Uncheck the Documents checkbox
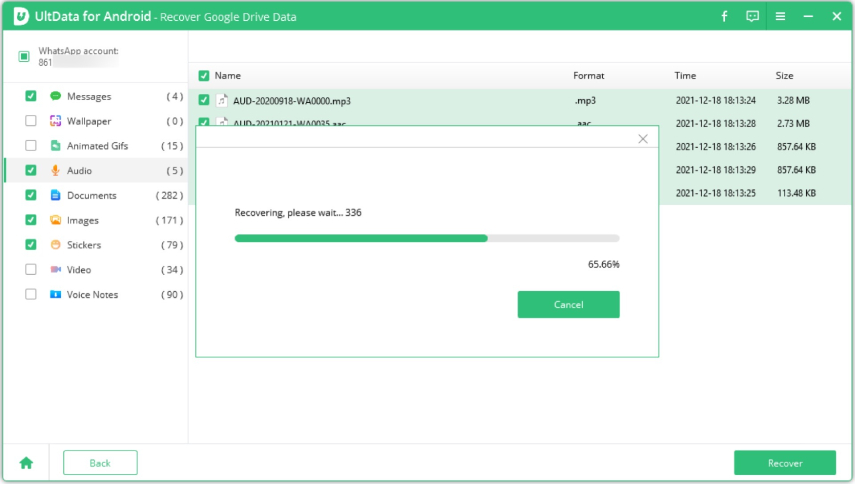This screenshot has width=855, height=484. pyautogui.click(x=31, y=195)
